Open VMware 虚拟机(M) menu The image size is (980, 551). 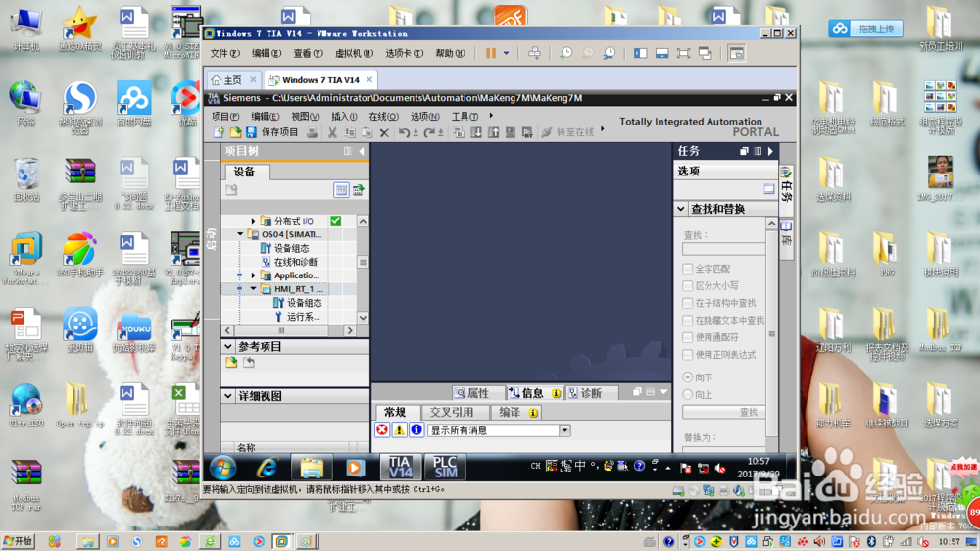click(355, 54)
